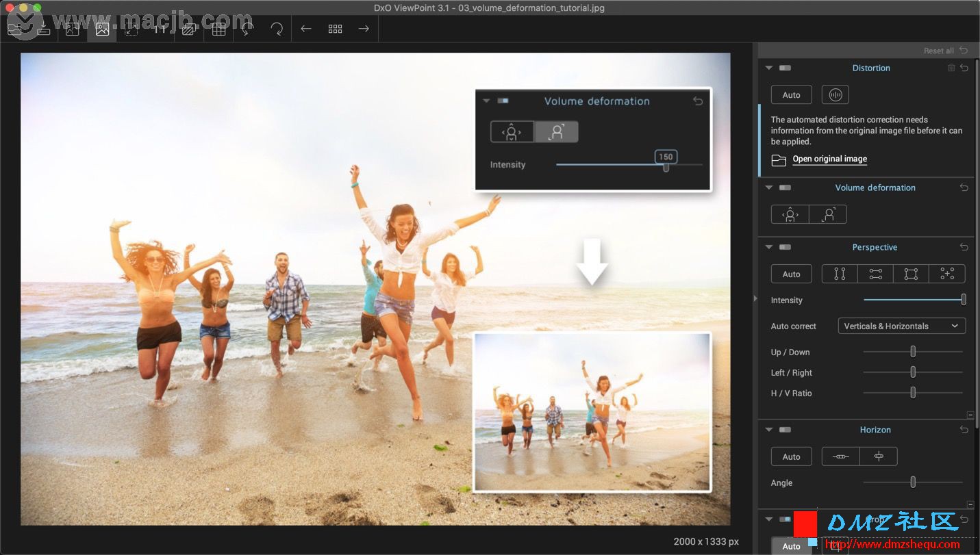Toggle the Horizon correction switch
The image size is (980, 555).
785,430
